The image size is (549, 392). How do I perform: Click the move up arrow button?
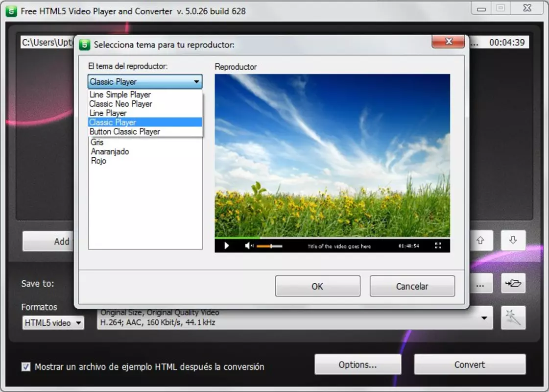point(480,240)
